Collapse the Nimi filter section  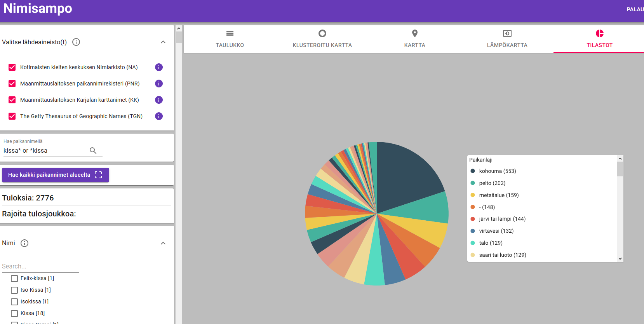click(163, 243)
